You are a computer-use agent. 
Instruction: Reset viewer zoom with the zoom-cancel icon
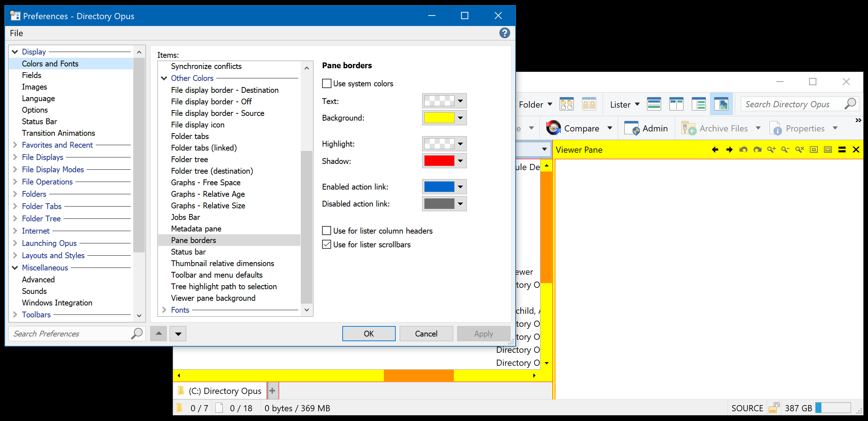tap(799, 149)
